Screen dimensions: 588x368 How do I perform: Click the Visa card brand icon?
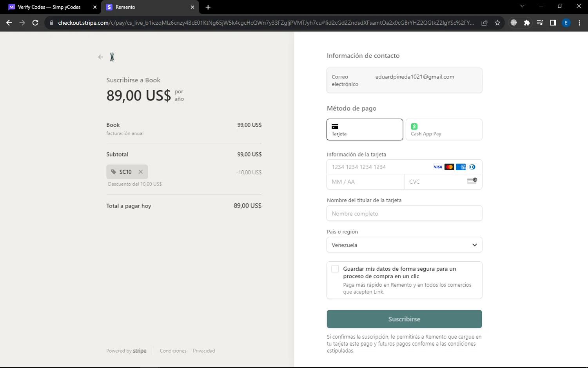point(438,167)
